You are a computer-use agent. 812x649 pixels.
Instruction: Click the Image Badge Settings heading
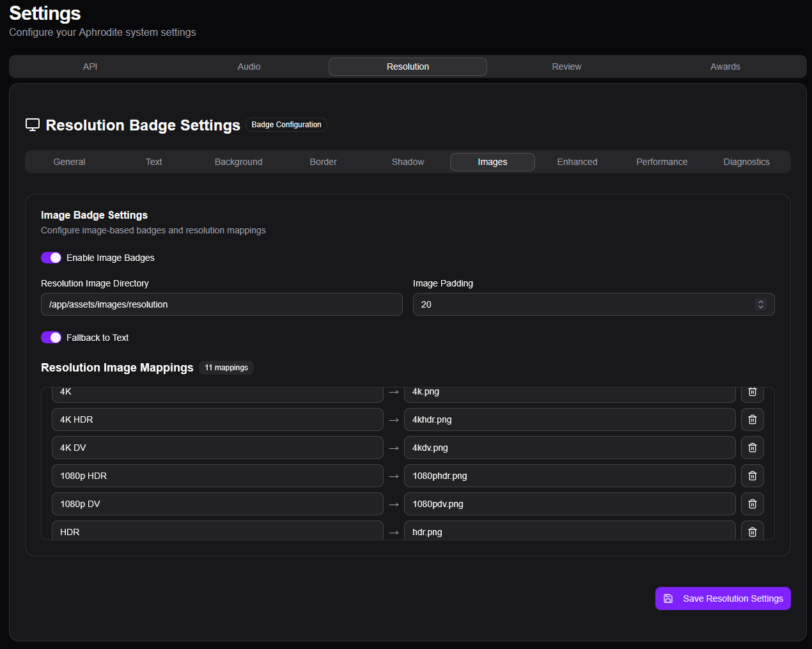(94, 215)
